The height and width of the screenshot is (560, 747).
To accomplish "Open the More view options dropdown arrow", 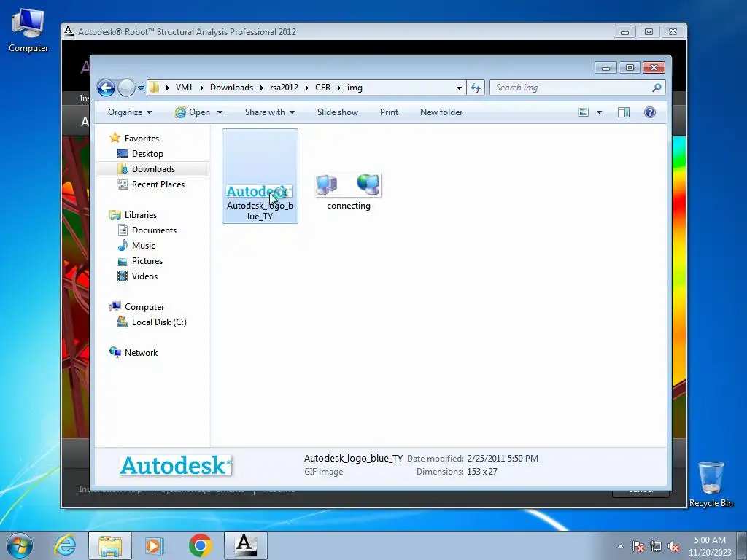I will coord(600,112).
